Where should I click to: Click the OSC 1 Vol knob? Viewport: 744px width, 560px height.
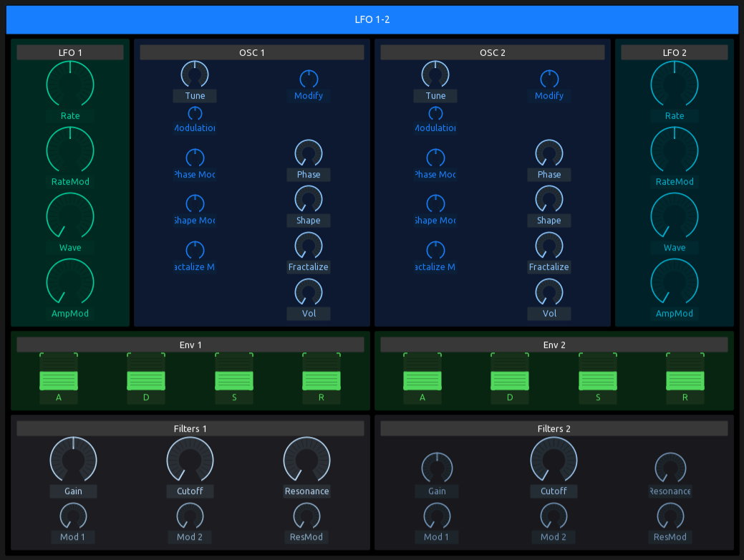click(x=309, y=292)
